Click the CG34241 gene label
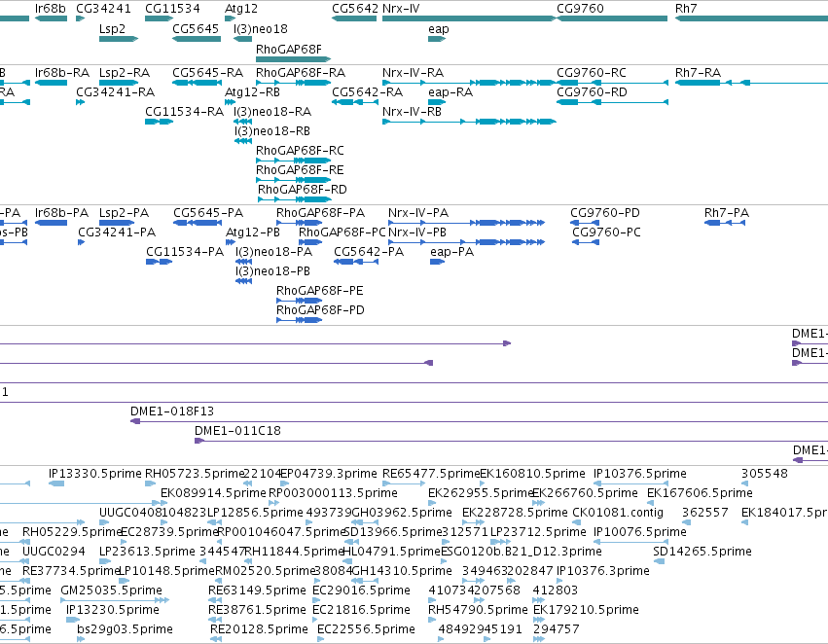The height and width of the screenshot is (644, 828). 103,9
